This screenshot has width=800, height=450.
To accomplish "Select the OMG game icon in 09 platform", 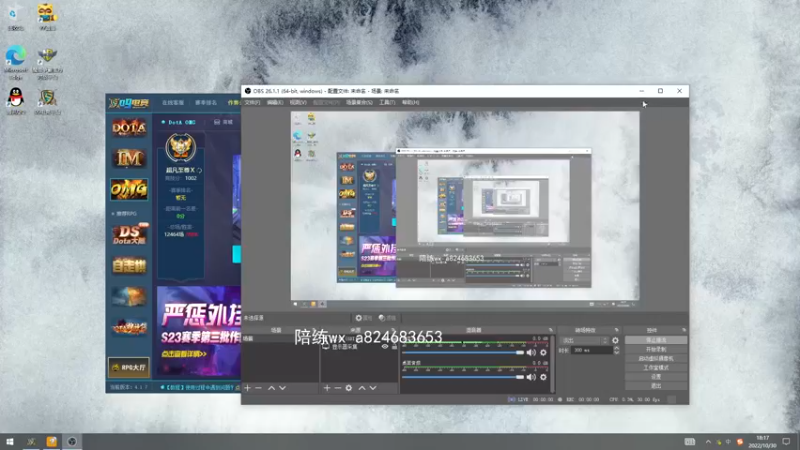I will pos(129,190).
